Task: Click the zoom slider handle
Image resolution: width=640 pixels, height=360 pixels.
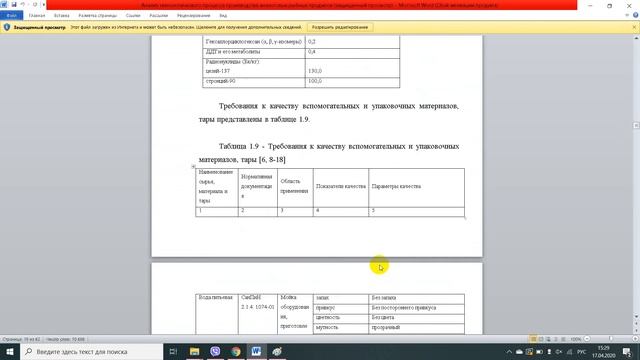Action: click(x=611, y=339)
